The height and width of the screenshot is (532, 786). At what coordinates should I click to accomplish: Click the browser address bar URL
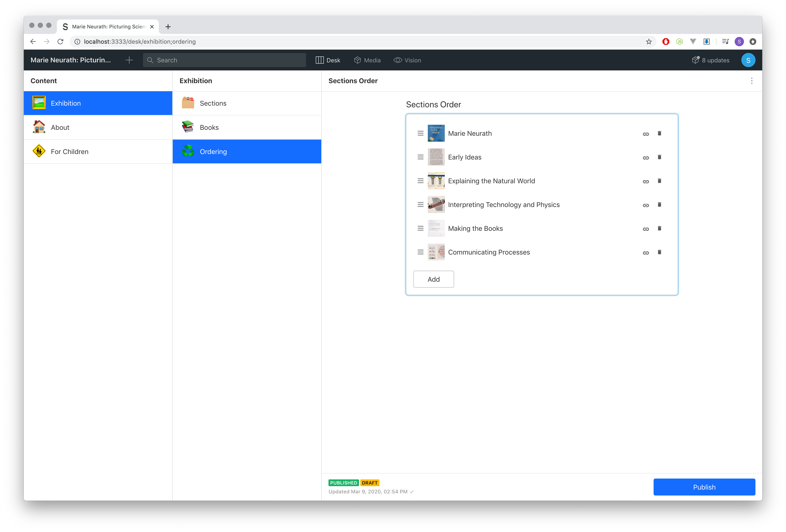(140, 42)
